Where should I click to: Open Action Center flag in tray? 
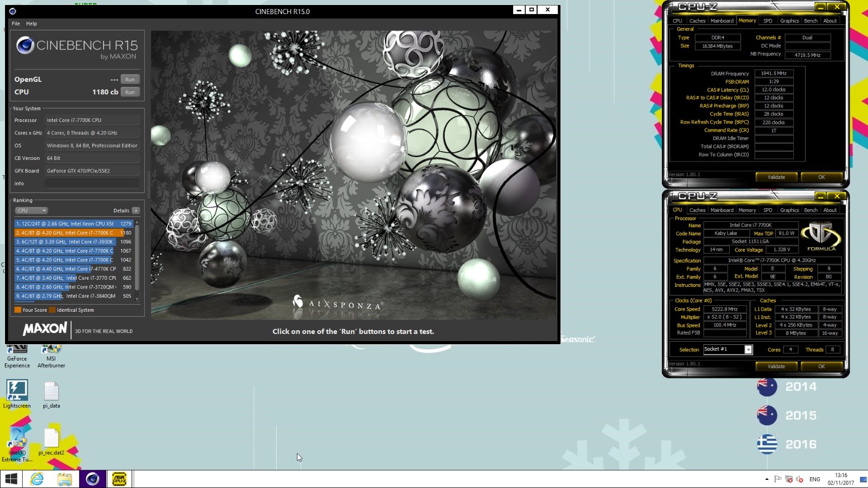pos(777,479)
